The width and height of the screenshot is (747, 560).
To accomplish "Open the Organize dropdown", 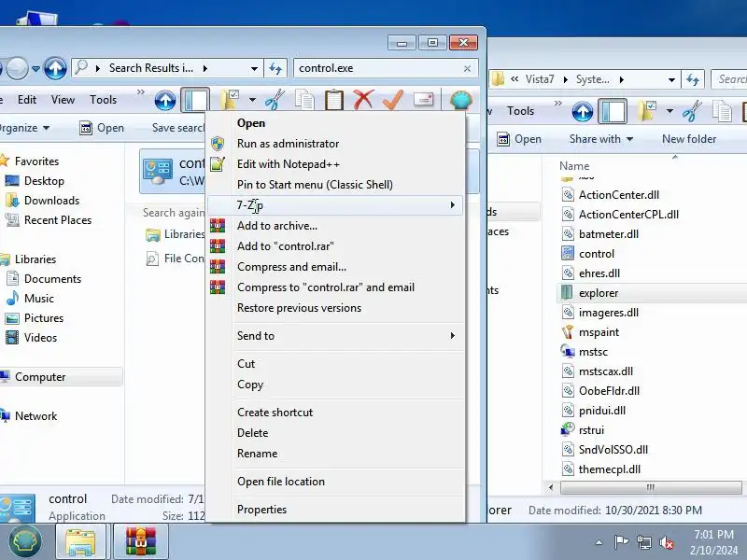I will (23, 128).
